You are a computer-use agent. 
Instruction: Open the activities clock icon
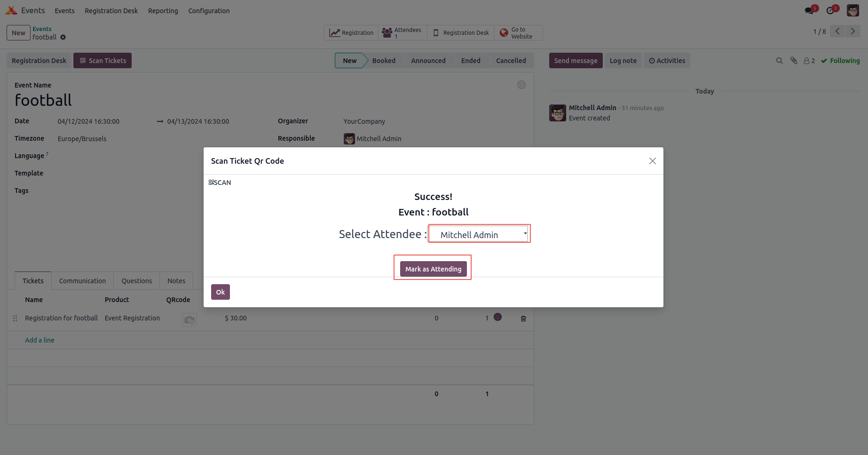(831, 10)
